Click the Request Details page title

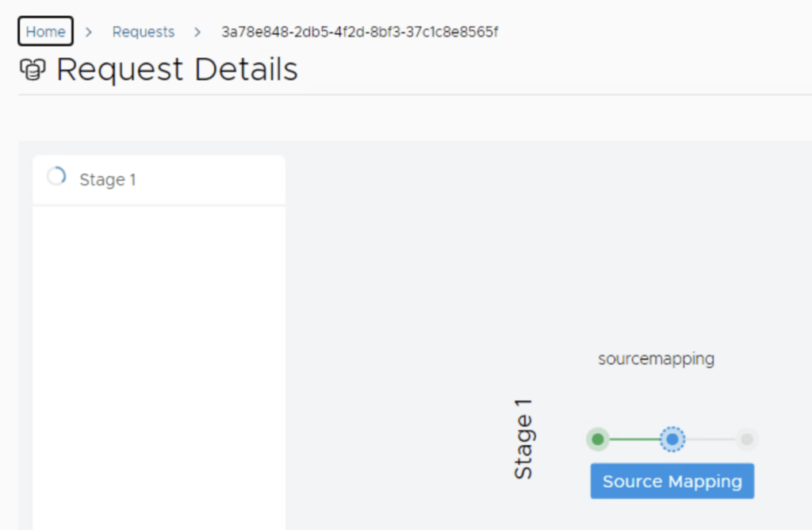[177, 70]
